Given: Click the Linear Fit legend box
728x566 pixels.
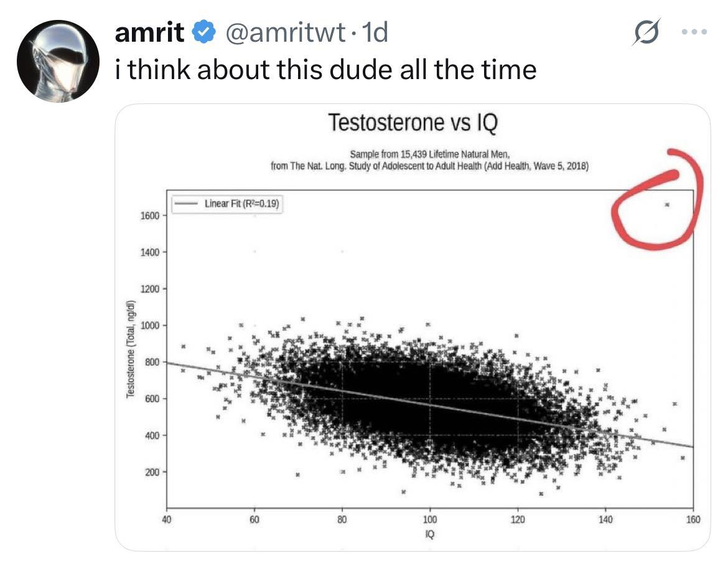Looking at the screenshot, I should click(x=227, y=204).
